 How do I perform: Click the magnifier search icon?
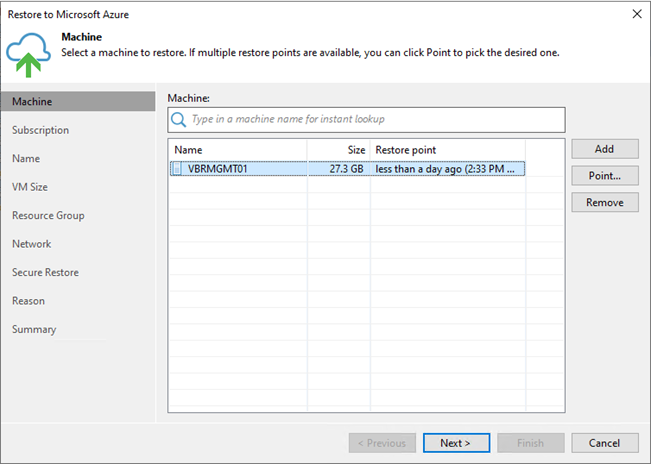(179, 120)
